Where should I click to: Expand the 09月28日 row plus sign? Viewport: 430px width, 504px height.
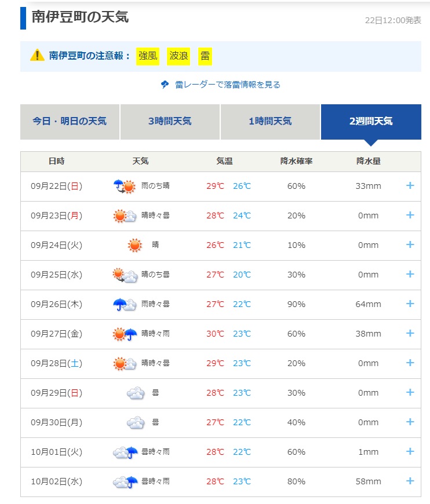[x=410, y=363]
